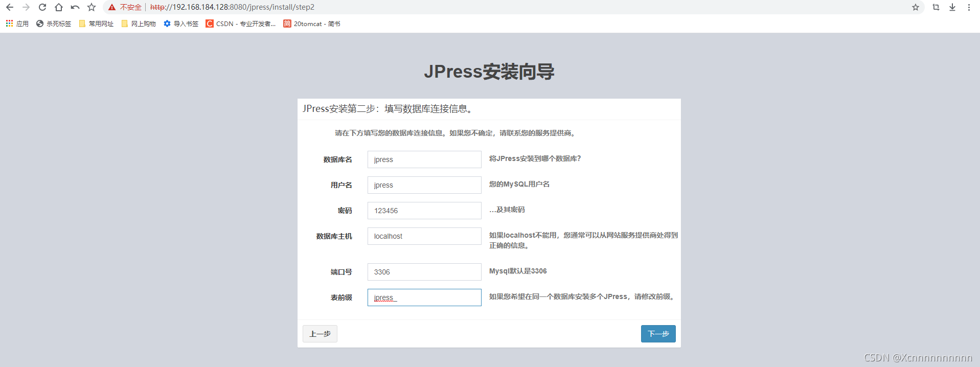980x367 pixels.
Task: Click the 表前缀 jpress_ field
Action: point(424,297)
